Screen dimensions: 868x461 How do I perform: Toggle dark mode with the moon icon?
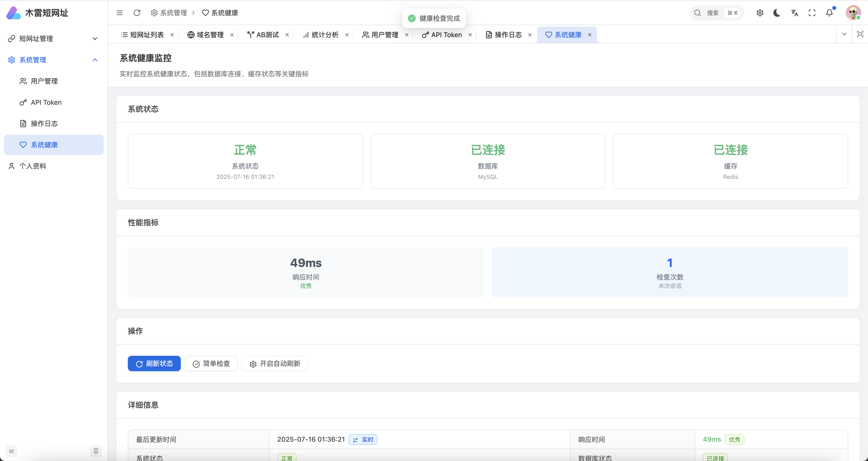click(777, 13)
